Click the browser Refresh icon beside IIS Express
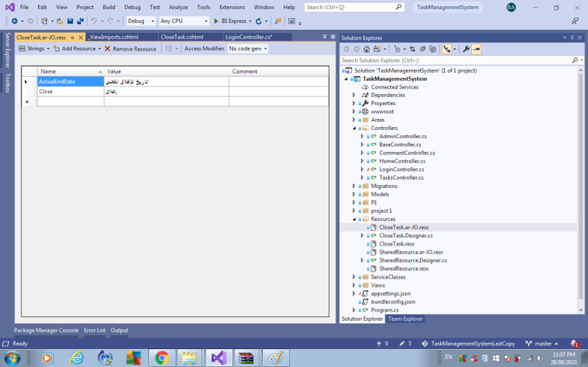 tap(259, 21)
